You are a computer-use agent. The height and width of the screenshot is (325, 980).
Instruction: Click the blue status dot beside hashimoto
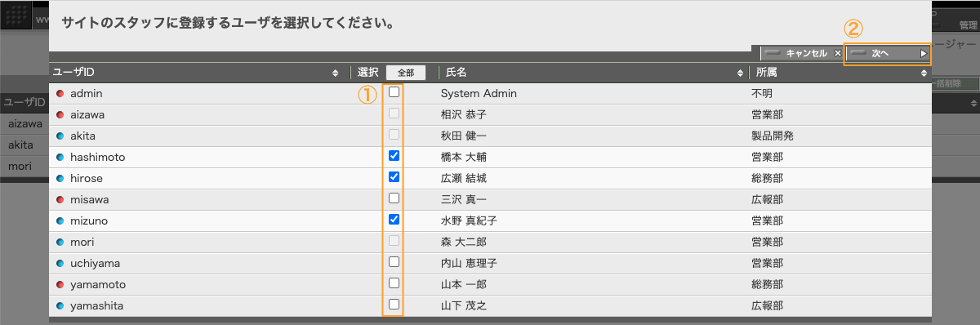60,157
